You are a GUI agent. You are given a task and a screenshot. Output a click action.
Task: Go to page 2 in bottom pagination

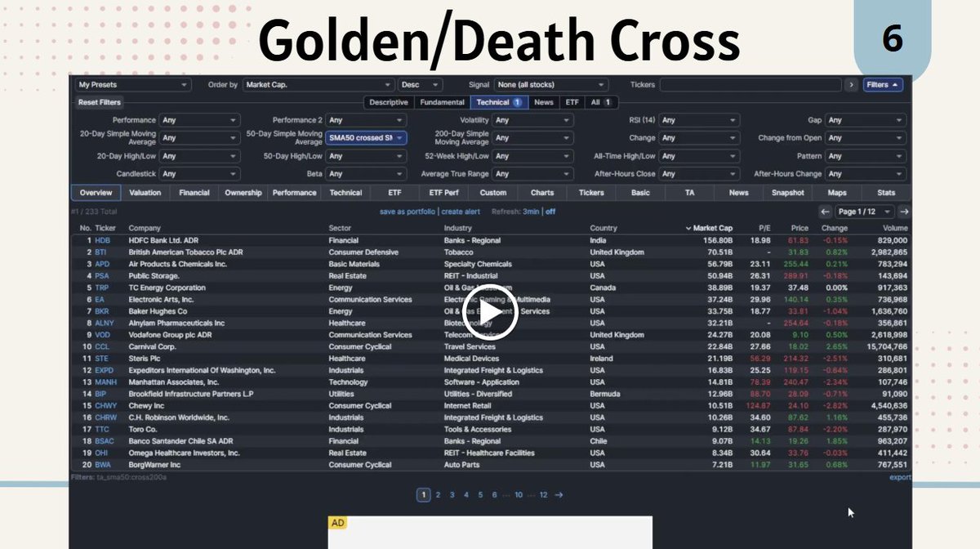(x=438, y=494)
